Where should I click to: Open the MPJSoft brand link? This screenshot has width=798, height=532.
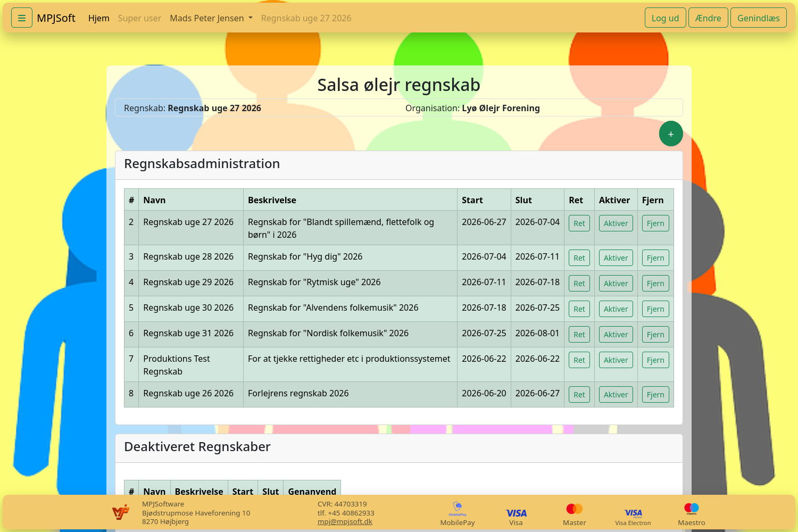[56, 18]
